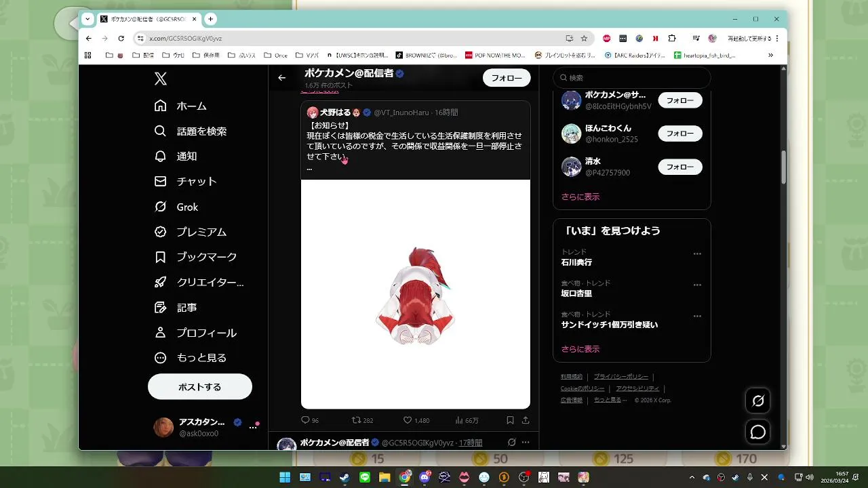Open プロフィール (Profile) in the sidebar
The width and height of the screenshot is (868, 488).
[x=195, y=333]
